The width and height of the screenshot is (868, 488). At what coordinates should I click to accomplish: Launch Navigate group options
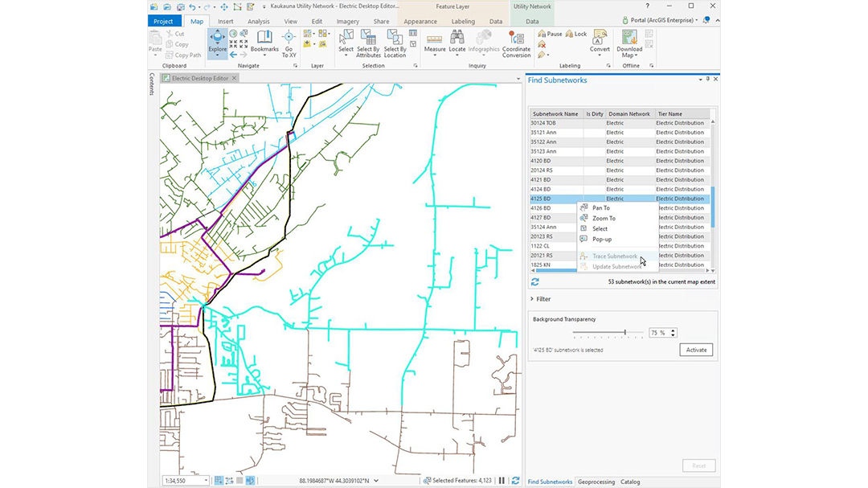[295, 66]
